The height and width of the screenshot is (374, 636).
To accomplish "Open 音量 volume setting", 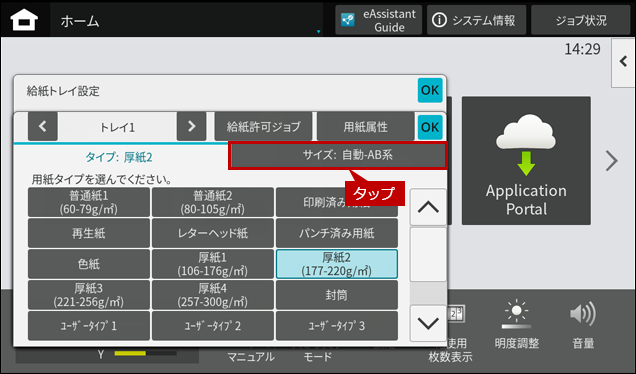I will coord(583,326).
